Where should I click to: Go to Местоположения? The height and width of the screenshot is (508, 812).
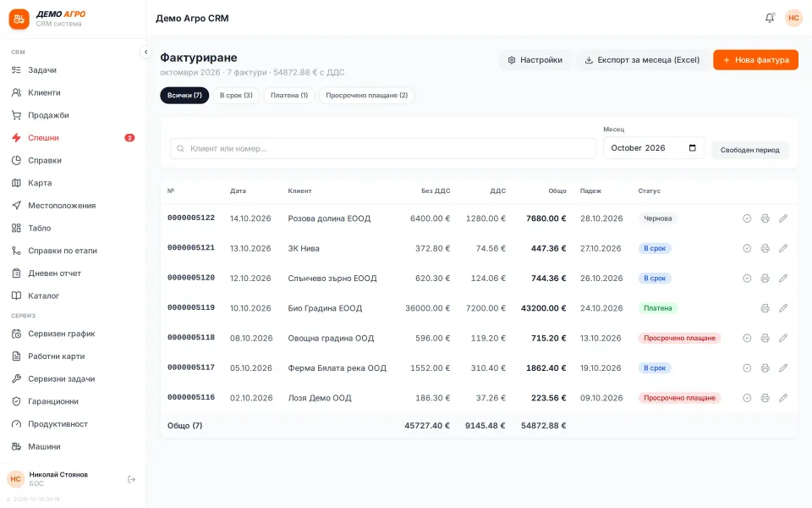pos(73,205)
